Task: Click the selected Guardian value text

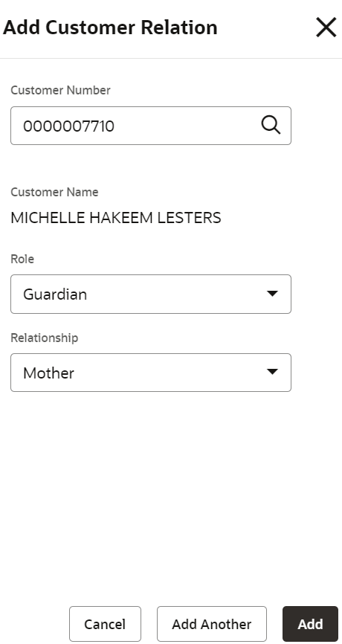Action: coord(55,294)
